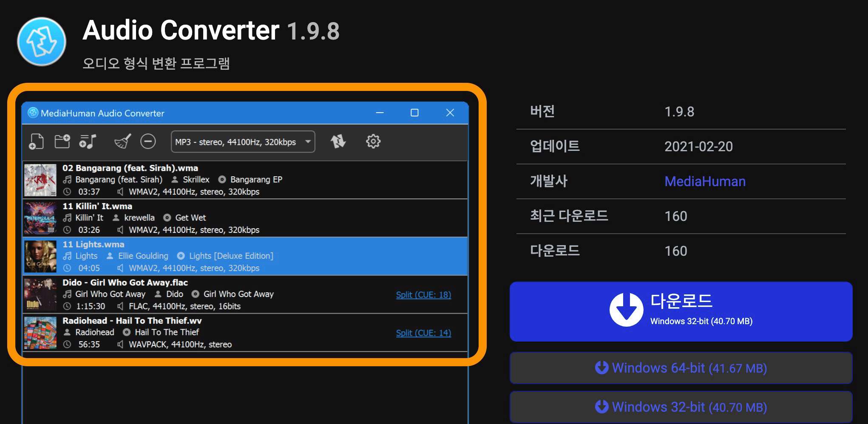Open the MP3 stereo format dropdown
The width and height of the screenshot is (868, 424).
[x=243, y=142]
